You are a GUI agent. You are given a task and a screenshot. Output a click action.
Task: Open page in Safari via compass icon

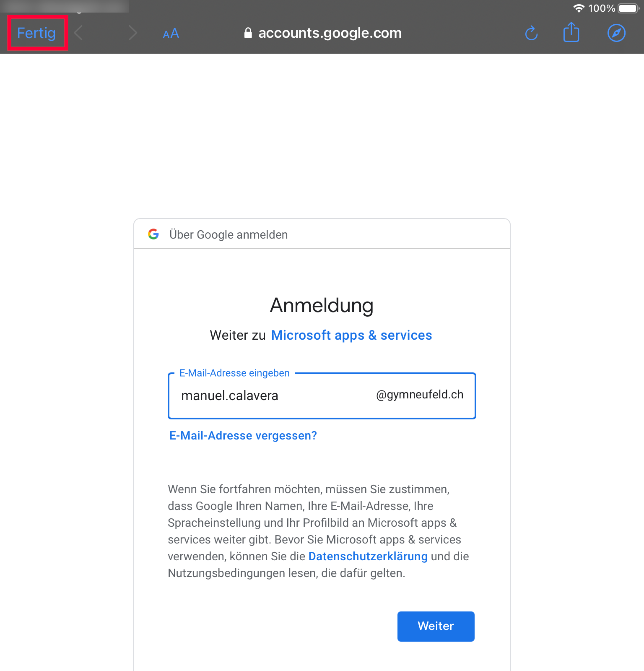click(616, 33)
